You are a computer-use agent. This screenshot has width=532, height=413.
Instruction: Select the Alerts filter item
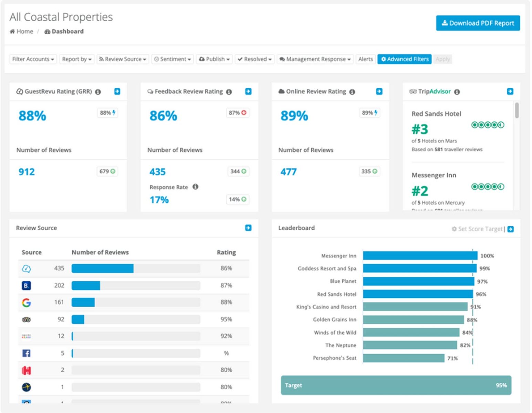[x=365, y=59]
